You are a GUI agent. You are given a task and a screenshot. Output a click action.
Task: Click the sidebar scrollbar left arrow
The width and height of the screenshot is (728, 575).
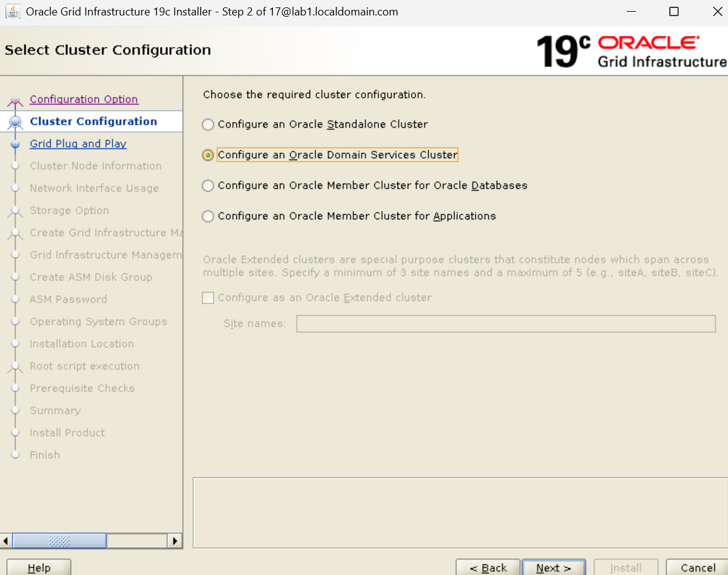point(6,540)
